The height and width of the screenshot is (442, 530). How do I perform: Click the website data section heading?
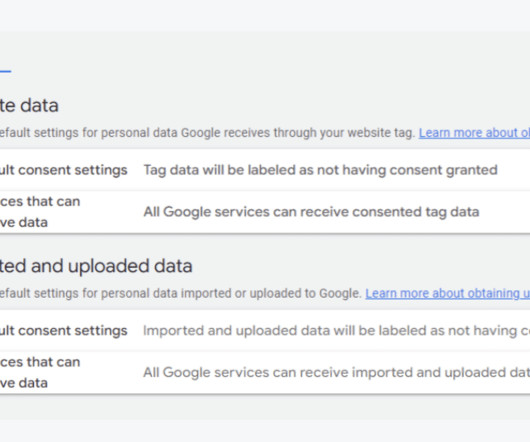29,105
